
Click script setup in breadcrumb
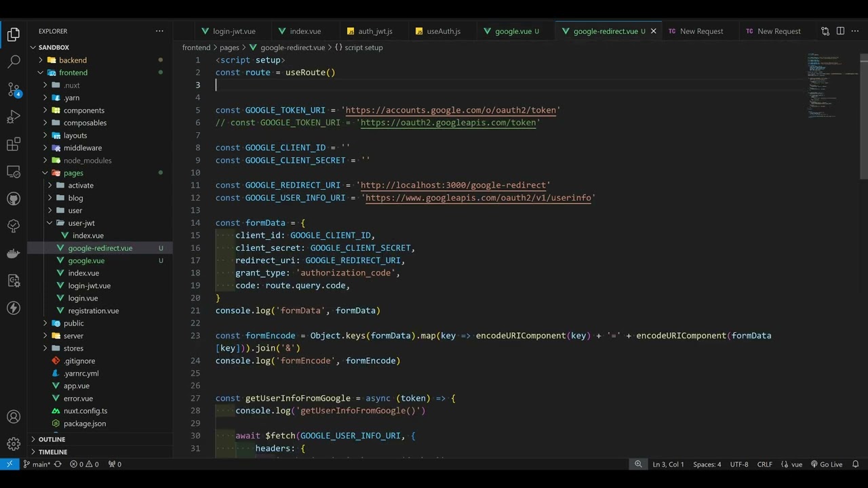click(363, 47)
